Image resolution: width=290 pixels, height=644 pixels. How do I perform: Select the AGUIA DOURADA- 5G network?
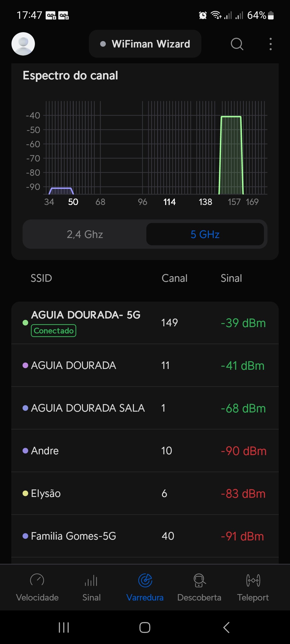click(145, 323)
